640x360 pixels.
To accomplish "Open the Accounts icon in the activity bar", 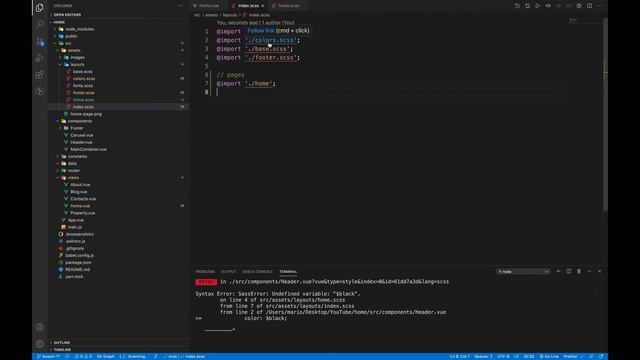I will 40,327.
